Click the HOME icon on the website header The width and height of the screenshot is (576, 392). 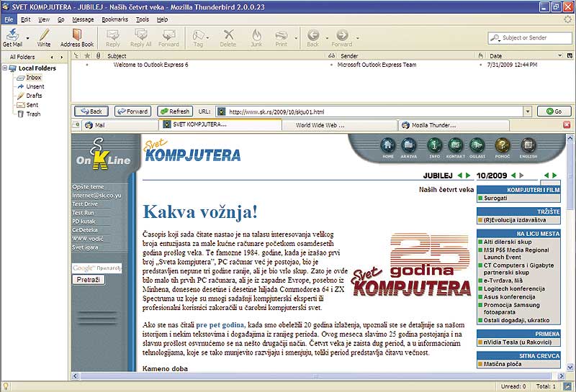point(388,145)
